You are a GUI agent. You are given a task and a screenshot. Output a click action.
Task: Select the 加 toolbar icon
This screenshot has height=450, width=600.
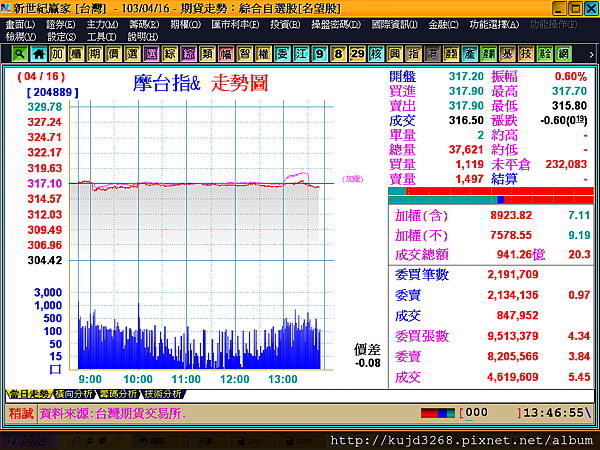[x=57, y=54]
